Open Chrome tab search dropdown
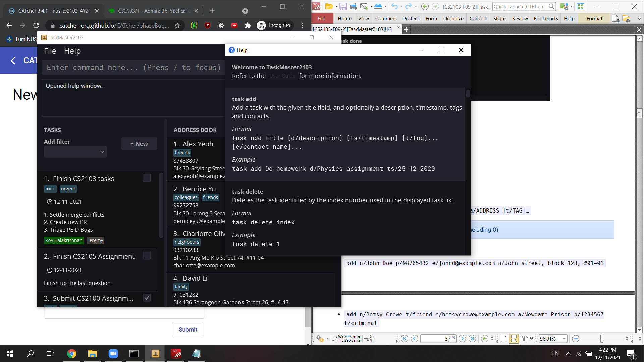The height and width of the screenshot is (362, 644). (245, 11)
